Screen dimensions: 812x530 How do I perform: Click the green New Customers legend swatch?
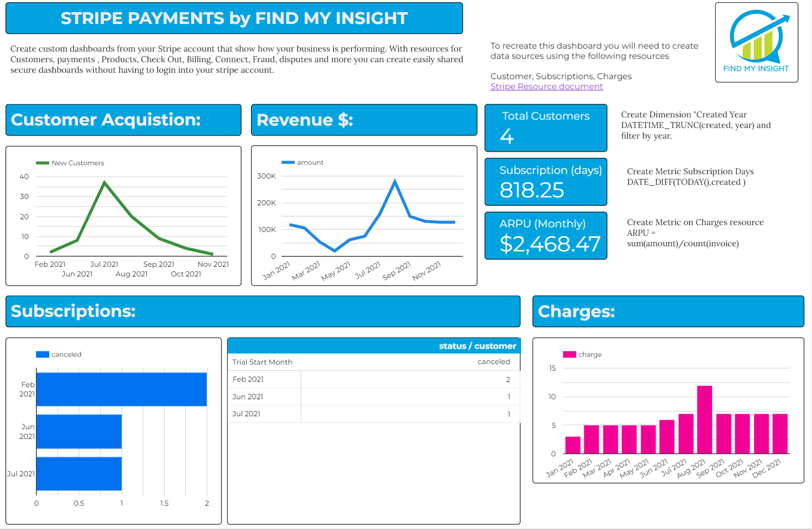(42, 163)
